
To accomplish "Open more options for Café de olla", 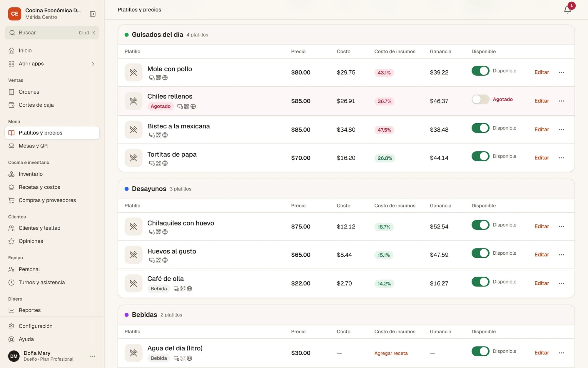I will [x=561, y=283].
